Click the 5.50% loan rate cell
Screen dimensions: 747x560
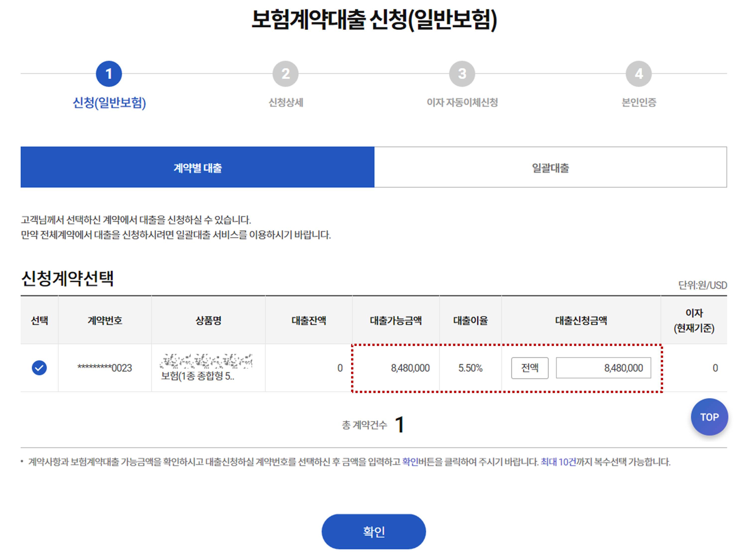pyautogui.click(x=470, y=368)
